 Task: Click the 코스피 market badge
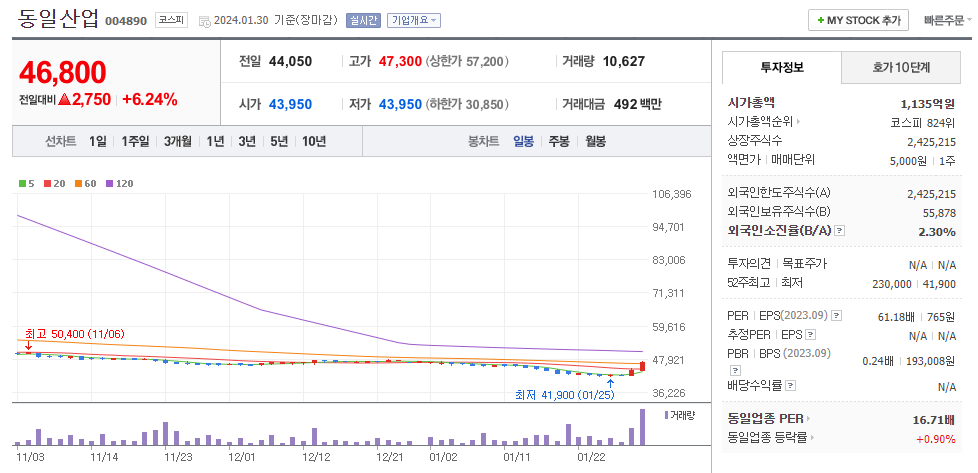[171, 20]
